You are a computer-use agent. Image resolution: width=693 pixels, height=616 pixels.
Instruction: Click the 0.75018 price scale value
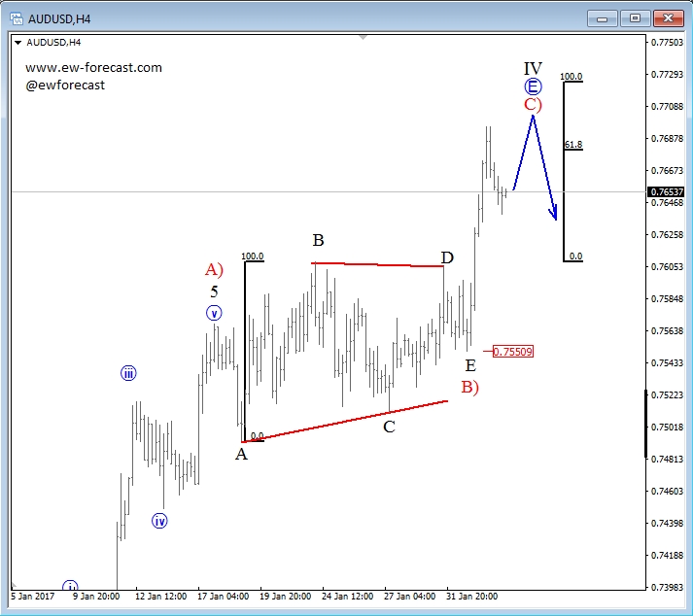click(x=667, y=427)
